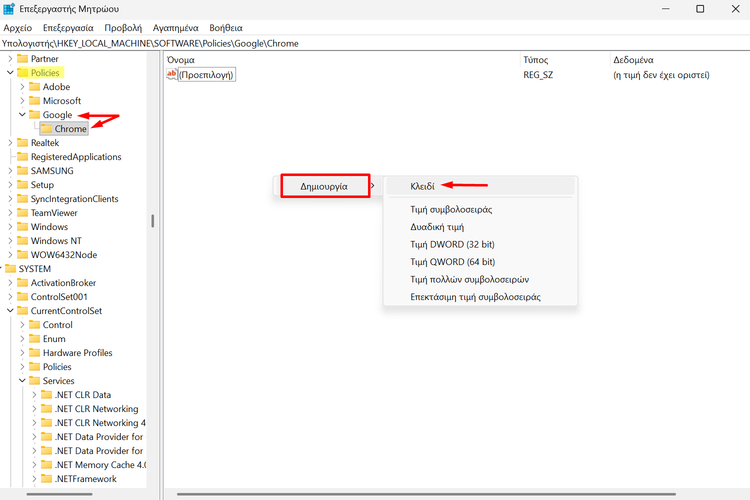Click the Microsoft key folder icon
750x500 pixels.
(34, 101)
